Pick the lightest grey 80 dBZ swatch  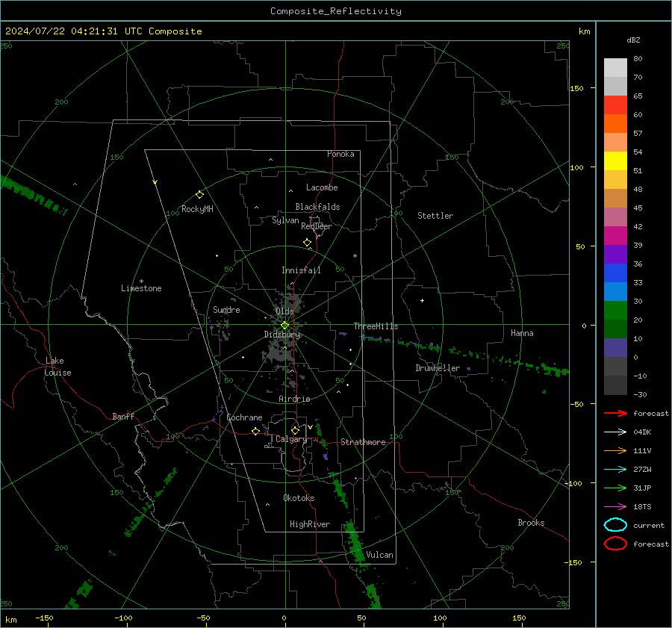point(615,68)
